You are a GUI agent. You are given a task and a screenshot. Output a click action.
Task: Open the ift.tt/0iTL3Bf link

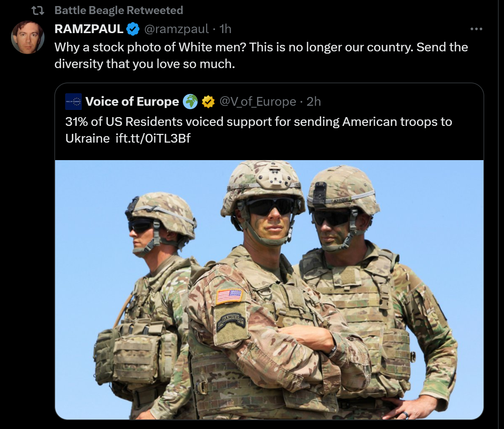(153, 138)
